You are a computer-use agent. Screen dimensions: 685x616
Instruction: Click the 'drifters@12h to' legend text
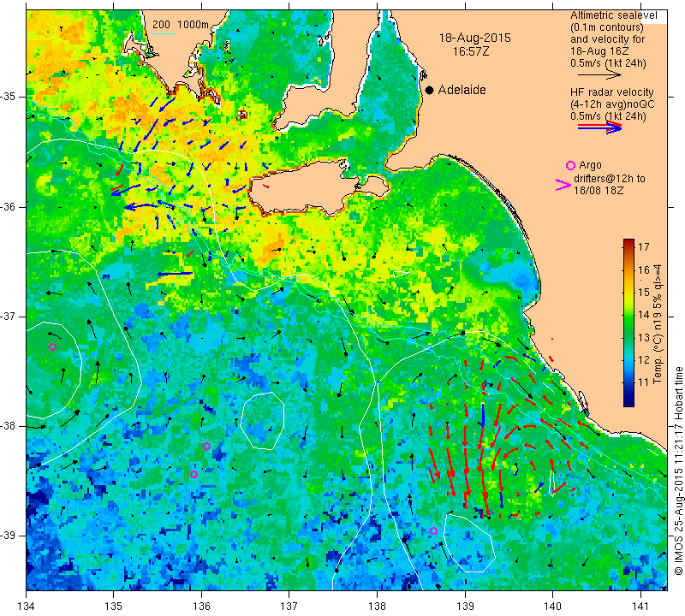pos(610,179)
